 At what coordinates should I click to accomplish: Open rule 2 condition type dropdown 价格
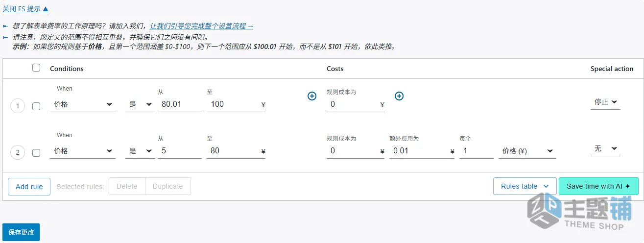pyautogui.click(x=83, y=151)
